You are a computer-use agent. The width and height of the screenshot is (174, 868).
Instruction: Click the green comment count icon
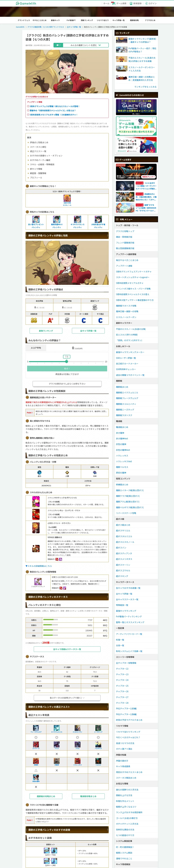(x=58, y=45)
